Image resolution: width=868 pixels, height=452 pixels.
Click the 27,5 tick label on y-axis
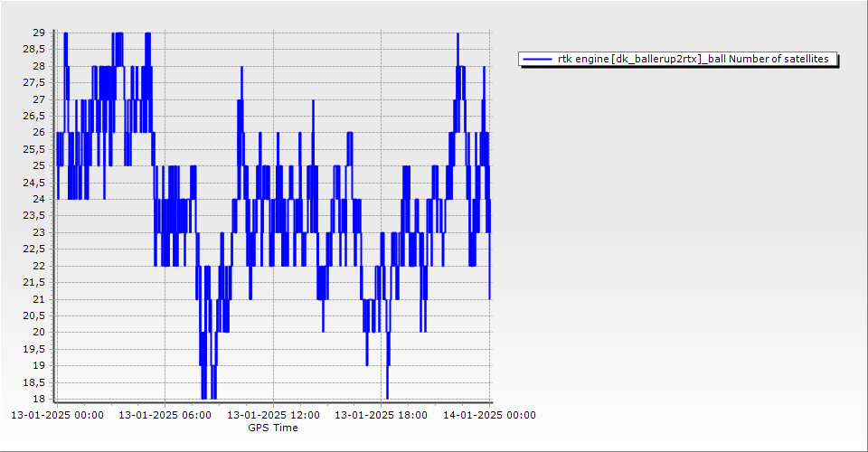click(x=33, y=82)
